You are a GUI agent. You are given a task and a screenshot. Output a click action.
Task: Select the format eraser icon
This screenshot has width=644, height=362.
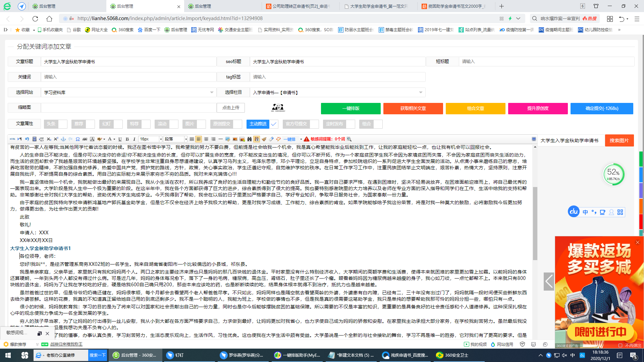pyautogui.click(x=272, y=139)
